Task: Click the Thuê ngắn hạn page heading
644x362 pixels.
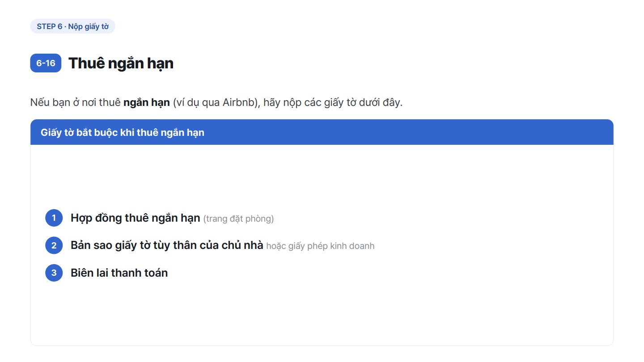Action: 121,63
